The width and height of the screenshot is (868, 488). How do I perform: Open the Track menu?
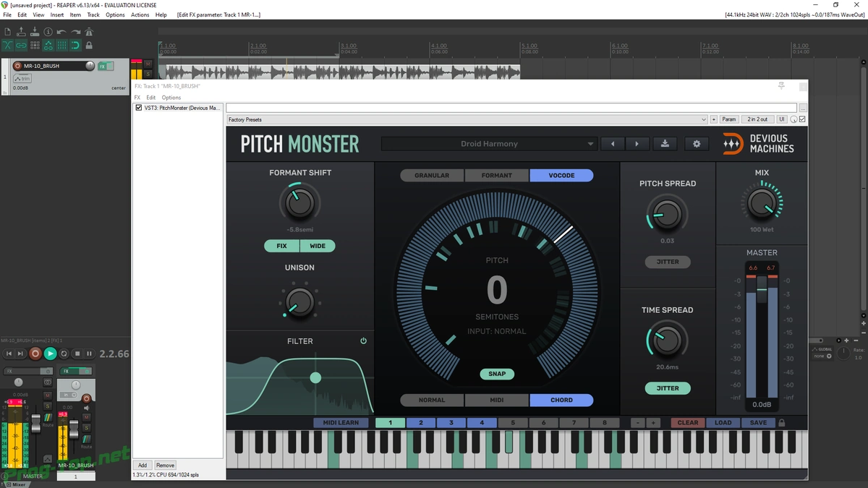point(93,14)
